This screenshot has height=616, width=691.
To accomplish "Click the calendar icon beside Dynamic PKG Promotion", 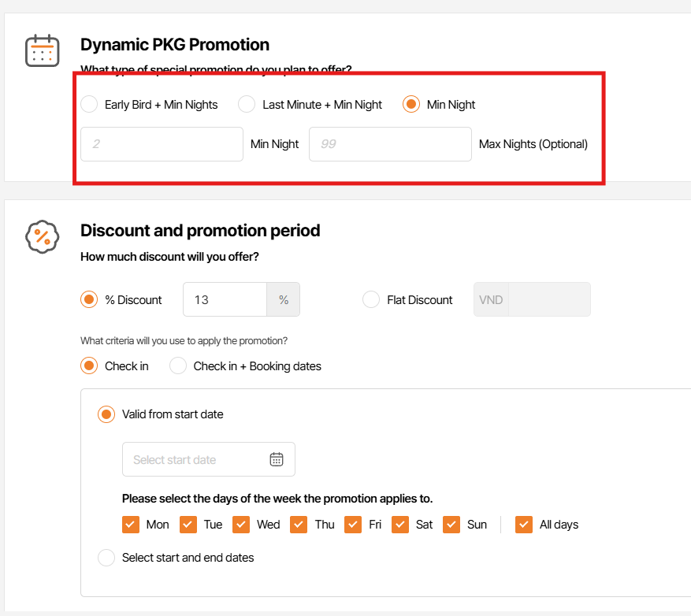I will (x=42, y=50).
